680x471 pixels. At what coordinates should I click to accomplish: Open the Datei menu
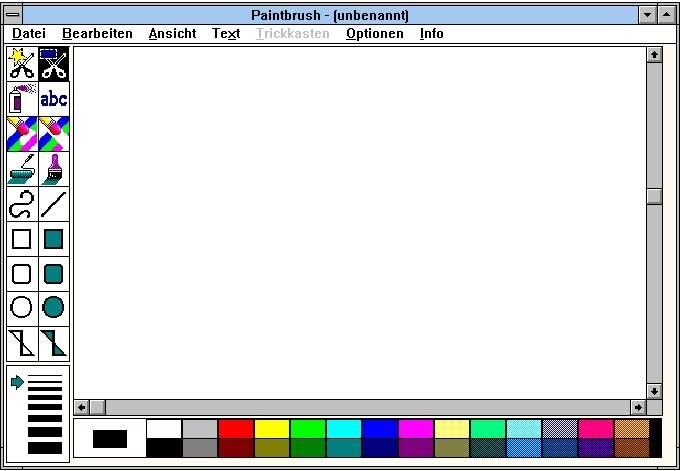pyautogui.click(x=29, y=33)
